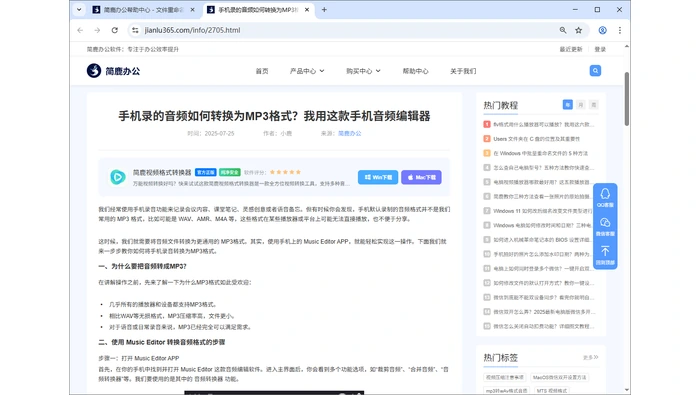Click the zoom magnifier icon in address bar

point(562,30)
